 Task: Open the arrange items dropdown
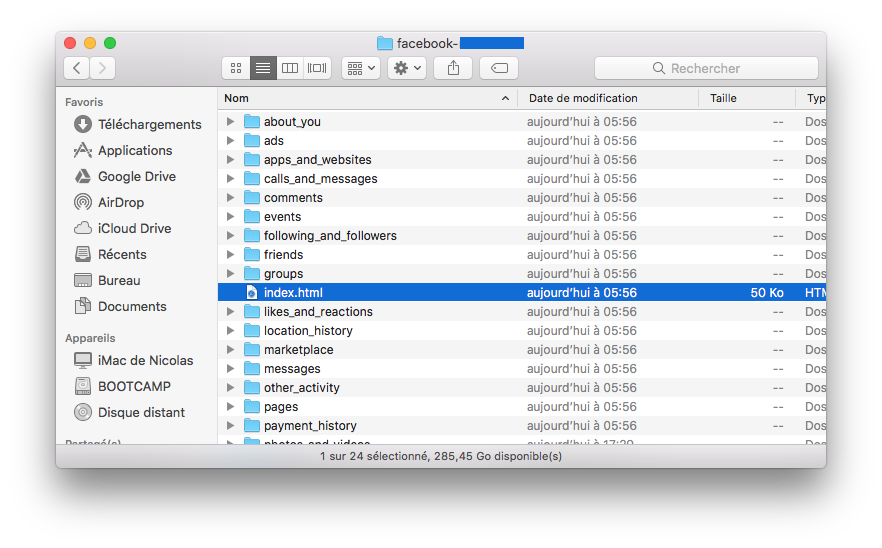360,68
